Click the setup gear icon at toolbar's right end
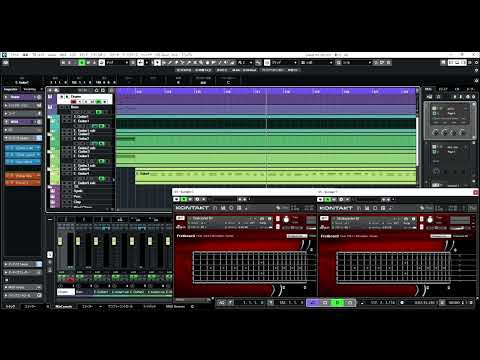This screenshot has width=480, height=360. pyautogui.click(x=476, y=62)
